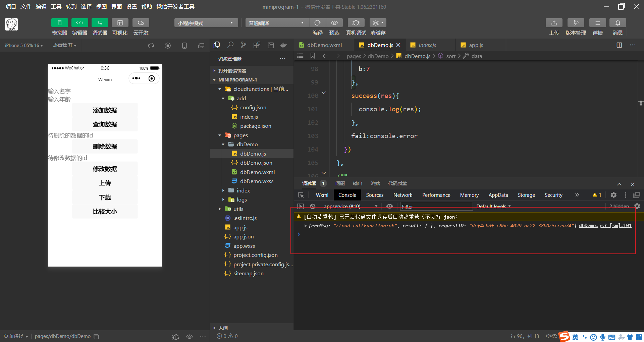The width and height of the screenshot is (644, 342).
Task: Toggle the console live expression eye icon
Action: [x=389, y=206]
